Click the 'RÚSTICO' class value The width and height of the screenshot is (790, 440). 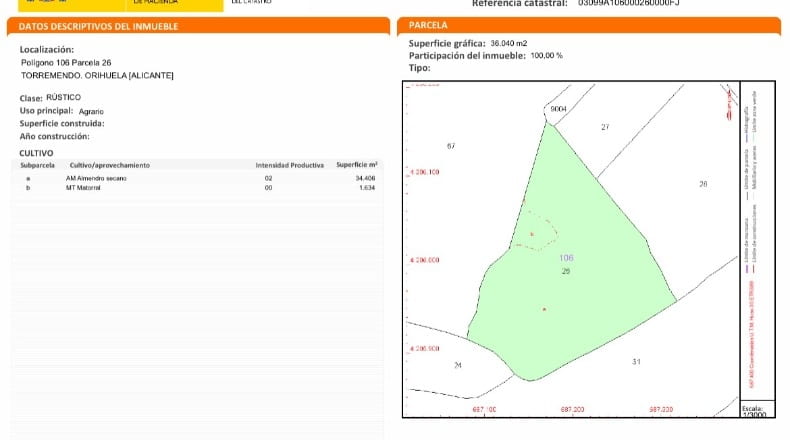pyautogui.click(x=63, y=97)
